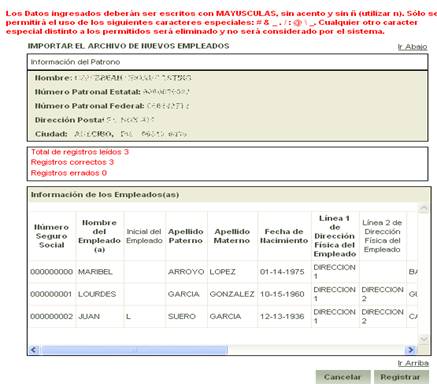Screen dimensions: 437x384
Task: Click social security cell 000000002
Action: (51, 317)
